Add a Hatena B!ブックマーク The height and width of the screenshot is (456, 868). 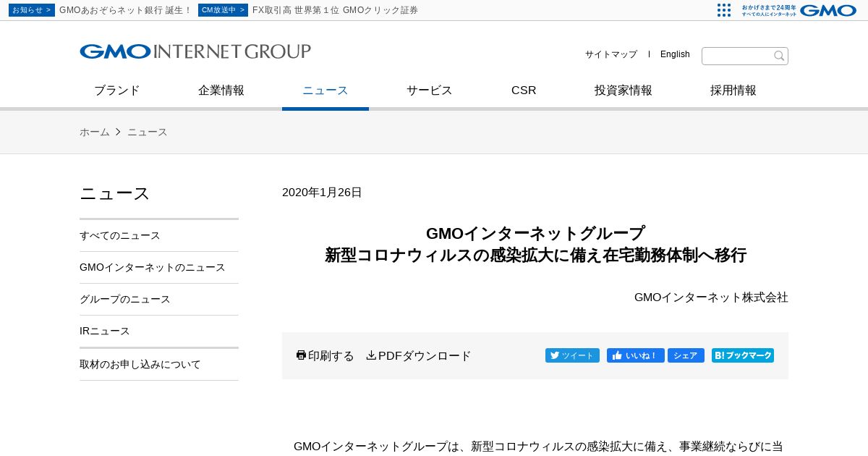click(743, 355)
